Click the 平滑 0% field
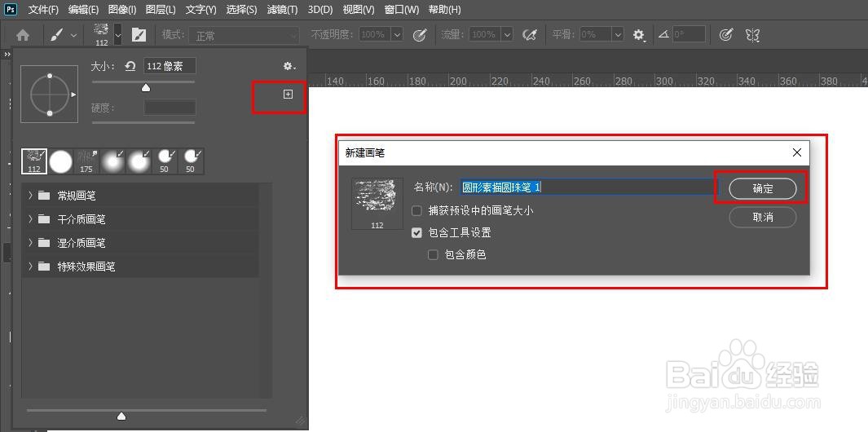 point(595,34)
